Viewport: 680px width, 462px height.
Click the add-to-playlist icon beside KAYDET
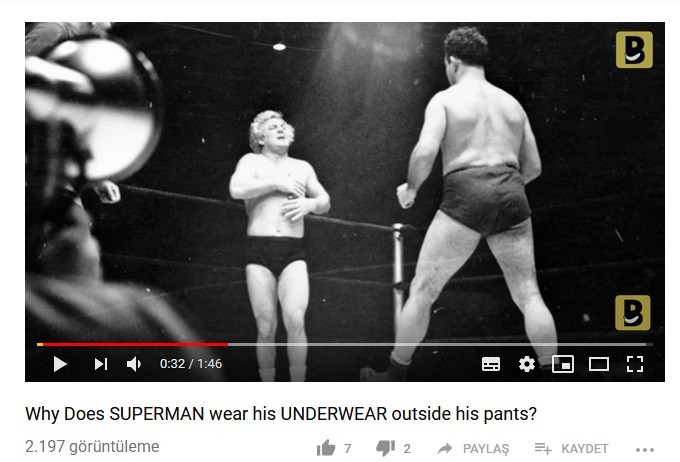543,449
